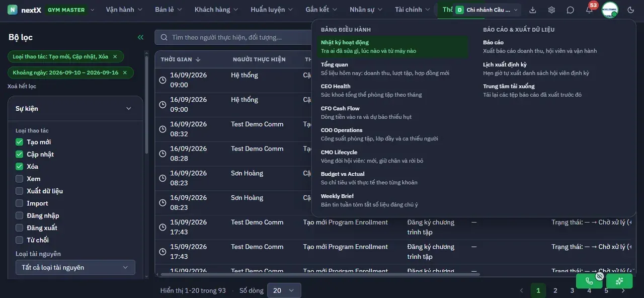Open the Tài chính menu
This screenshot has width=644, height=298.
point(413,10)
